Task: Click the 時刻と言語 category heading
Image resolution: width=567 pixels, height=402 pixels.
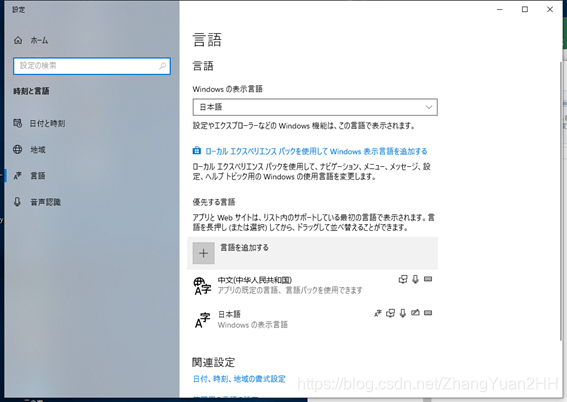Action: (x=31, y=91)
